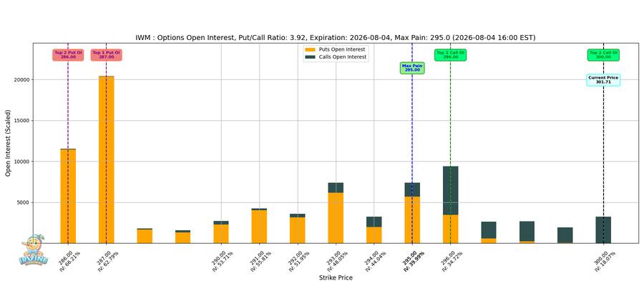
Task: Click the '293.00 IV: 48.05%' strike label
Action: pos(337,261)
